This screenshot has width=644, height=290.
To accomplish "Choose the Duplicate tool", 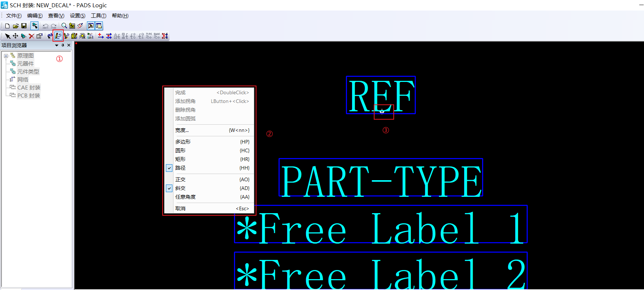I will [x=24, y=36].
